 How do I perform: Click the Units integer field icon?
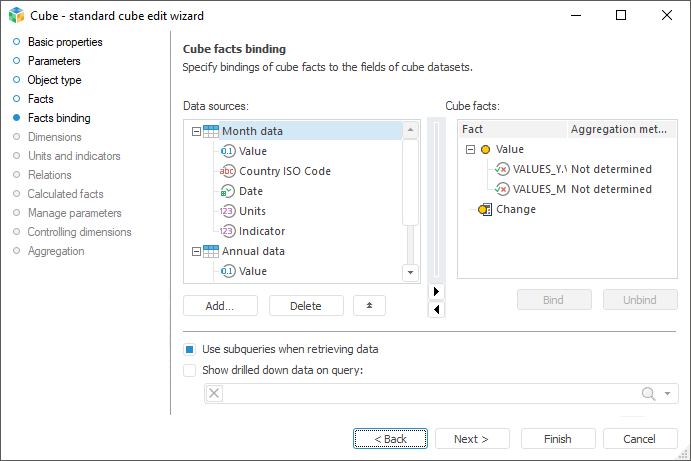[x=228, y=211]
